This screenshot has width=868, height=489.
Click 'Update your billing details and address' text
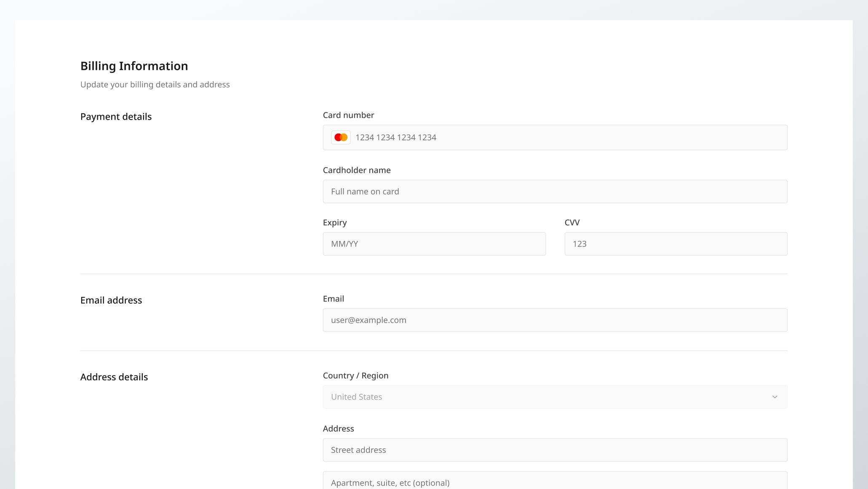coord(155,84)
